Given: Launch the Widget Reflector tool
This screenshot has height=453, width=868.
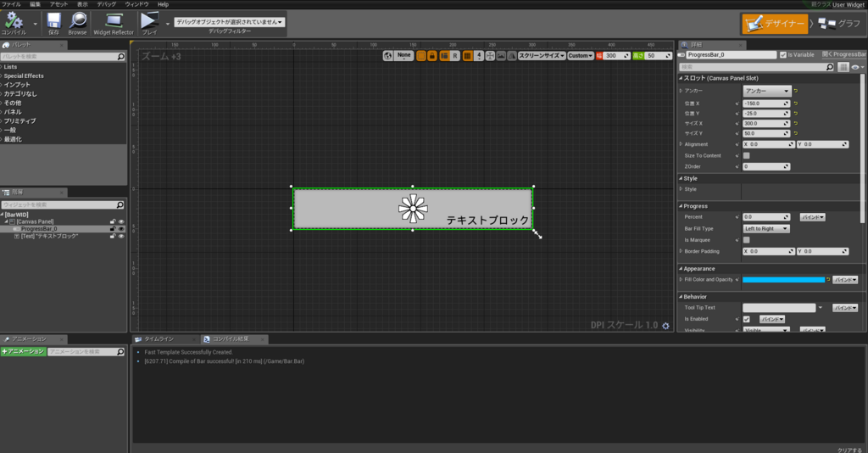Looking at the screenshot, I should pos(114,23).
